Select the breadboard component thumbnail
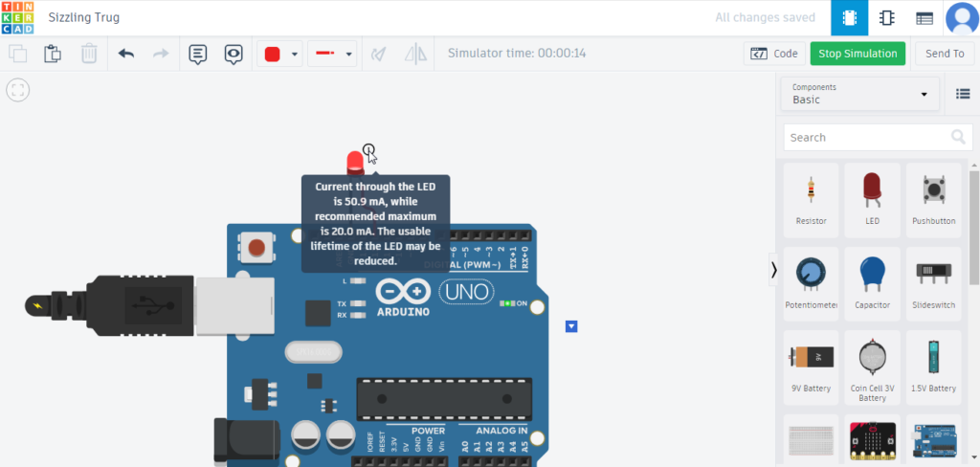980x467 pixels. tap(811, 441)
